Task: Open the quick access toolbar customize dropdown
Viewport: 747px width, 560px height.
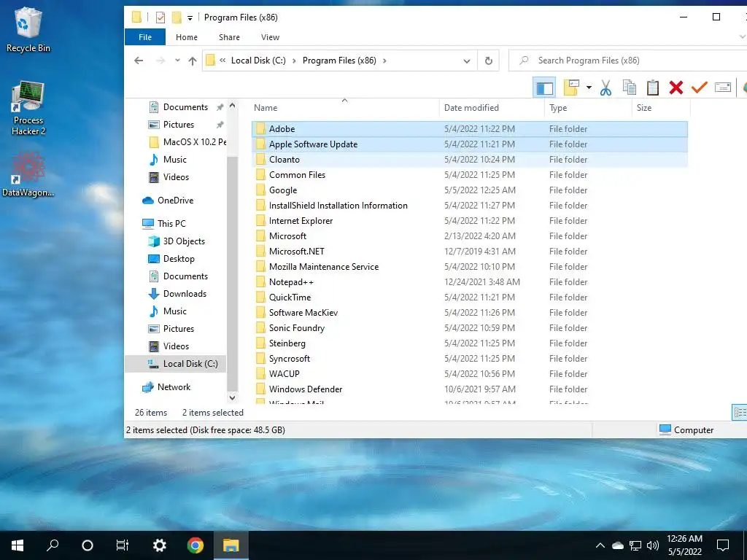Action: (x=190, y=18)
